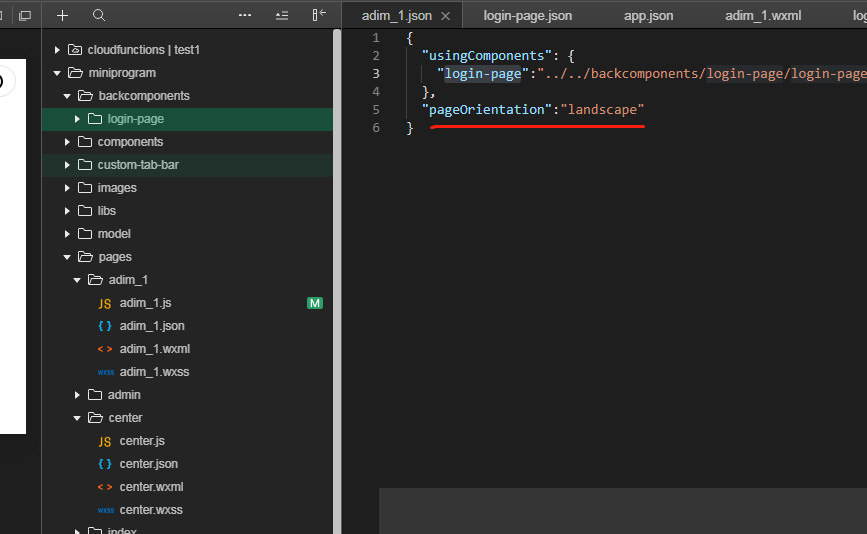
Task: Click the detach window icon at top left
Action: click(x=25, y=16)
